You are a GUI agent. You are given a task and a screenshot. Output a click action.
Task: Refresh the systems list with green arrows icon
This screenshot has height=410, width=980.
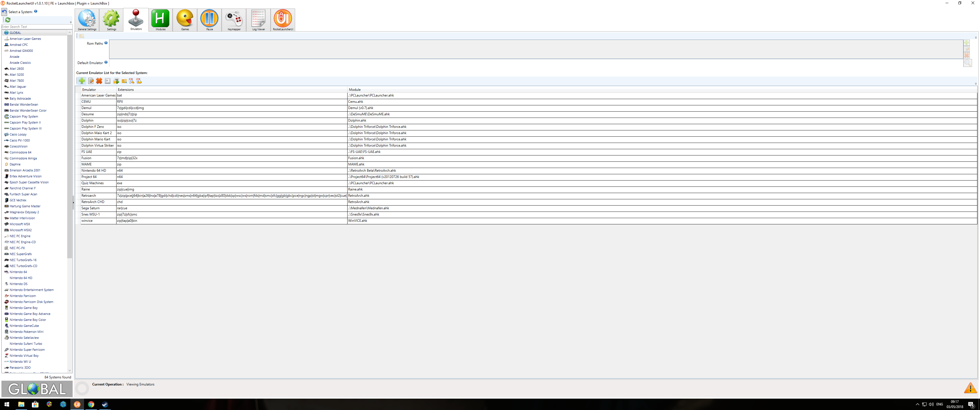point(8,20)
